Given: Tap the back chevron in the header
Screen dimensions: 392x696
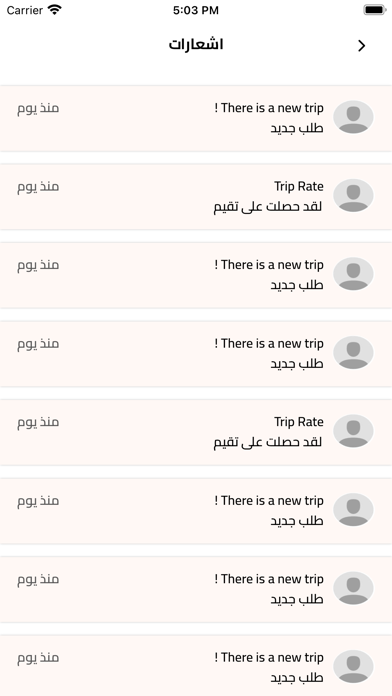Looking at the screenshot, I should click(x=361, y=46).
